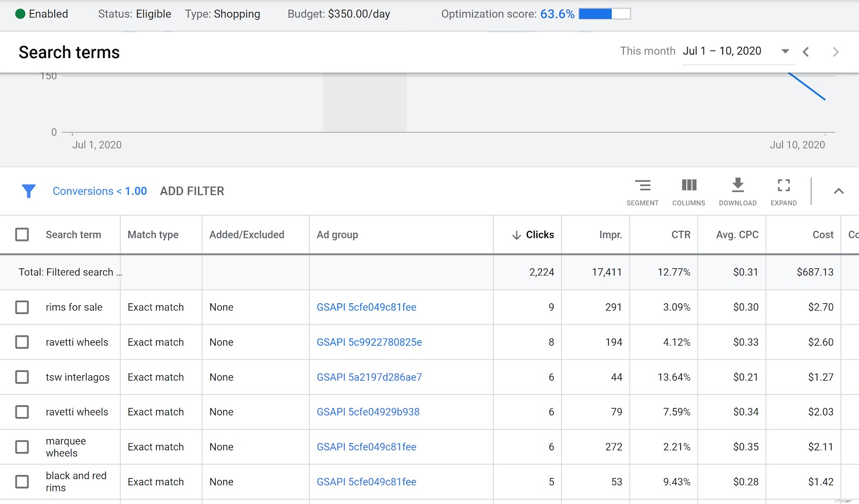
Task: Click the green Enabled status dot
Action: click(x=20, y=14)
